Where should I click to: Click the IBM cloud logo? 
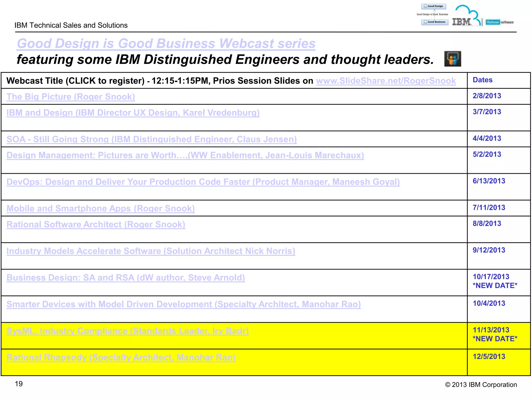(466, 16)
